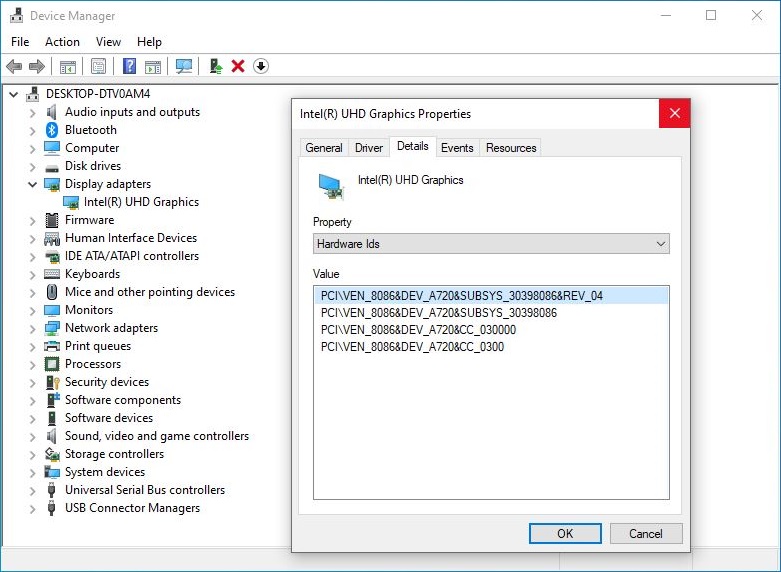Click the Network adapters icon

(52, 328)
